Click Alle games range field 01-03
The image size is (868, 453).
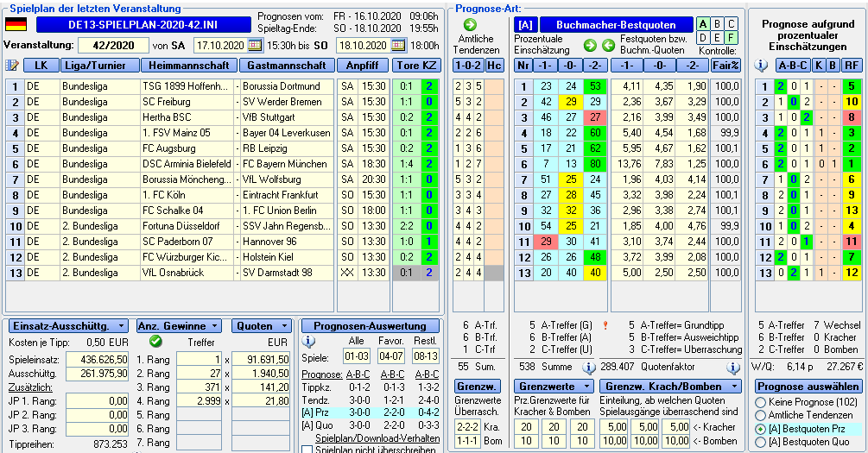[357, 356]
